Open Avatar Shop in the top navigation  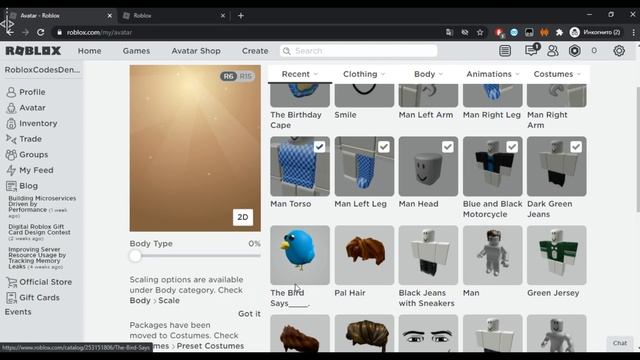[x=196, y=51]
